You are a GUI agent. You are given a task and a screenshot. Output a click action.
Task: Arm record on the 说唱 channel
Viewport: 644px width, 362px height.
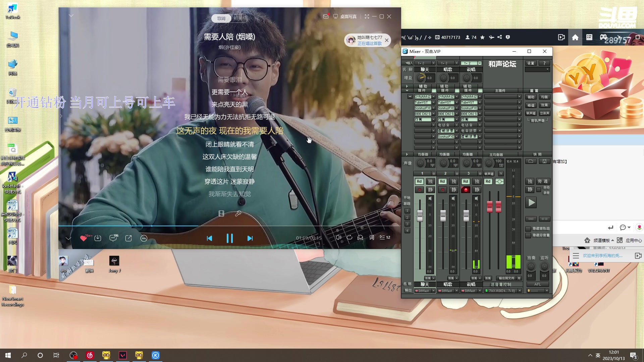click(x=466, y=190)
